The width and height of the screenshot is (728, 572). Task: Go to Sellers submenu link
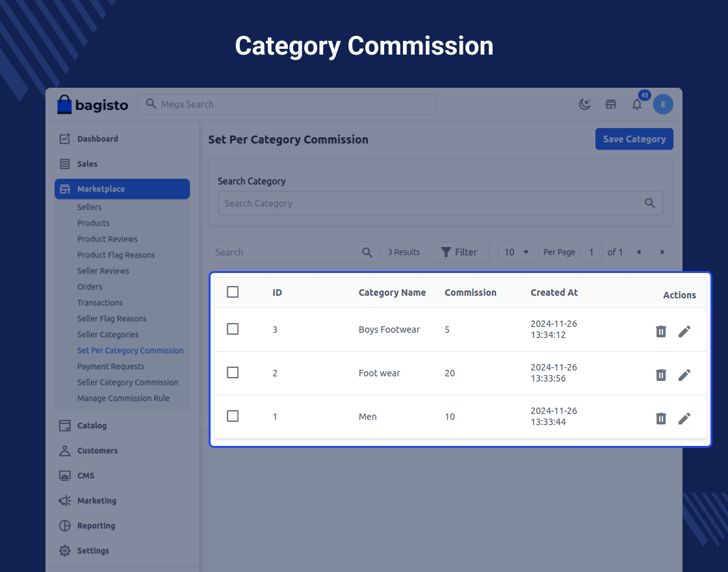[89, 207]
